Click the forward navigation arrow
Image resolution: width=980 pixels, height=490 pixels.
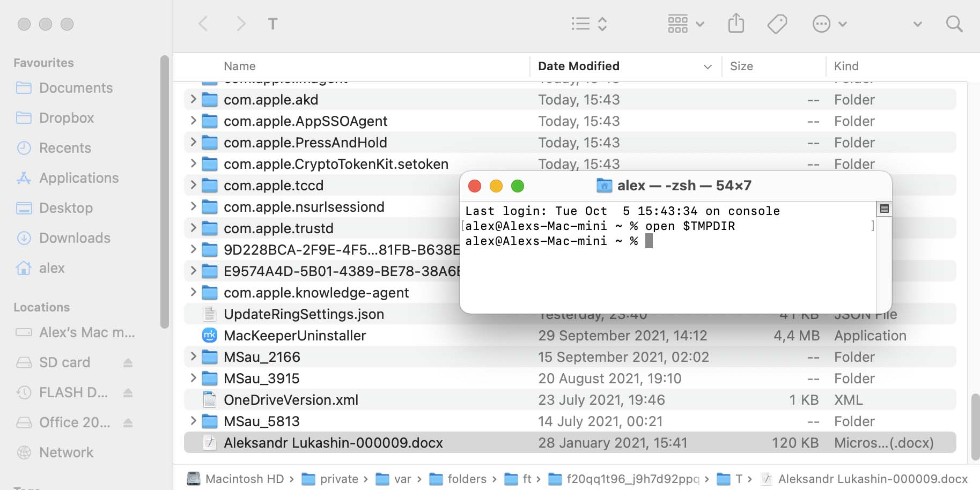coord(241,24)
